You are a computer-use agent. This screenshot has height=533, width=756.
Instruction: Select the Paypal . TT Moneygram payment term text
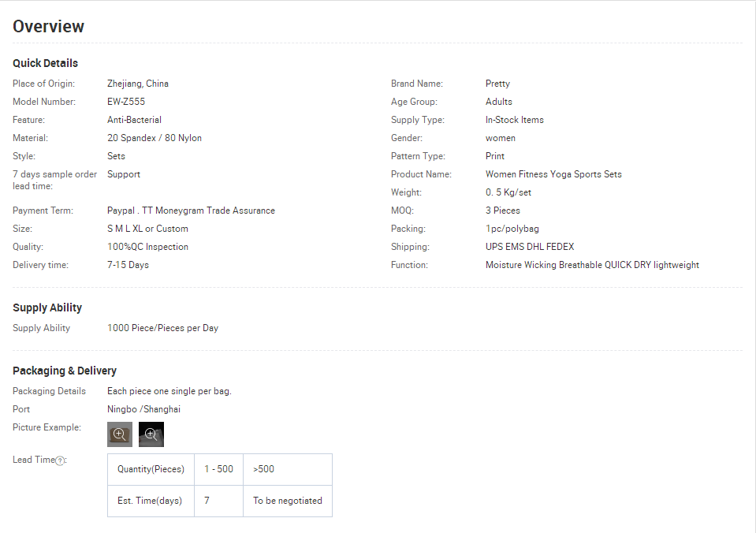pyautogui.click(x=191, y=211)
